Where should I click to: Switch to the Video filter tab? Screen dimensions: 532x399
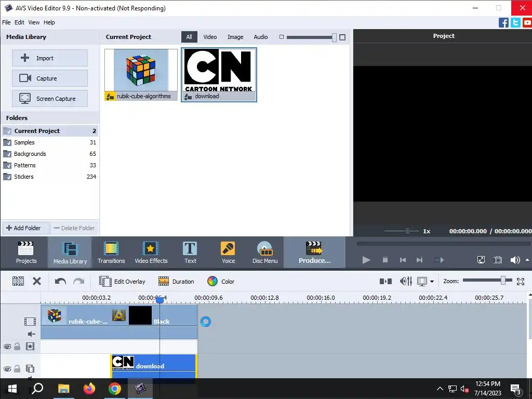[210, 37]
